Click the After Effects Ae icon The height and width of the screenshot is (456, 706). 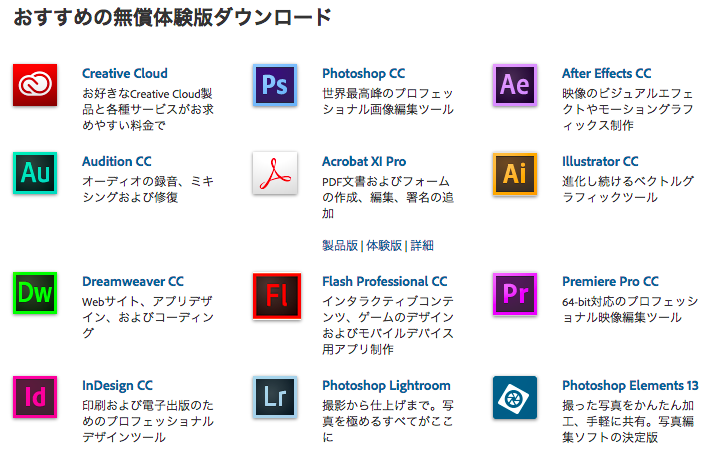coord(515,85)
